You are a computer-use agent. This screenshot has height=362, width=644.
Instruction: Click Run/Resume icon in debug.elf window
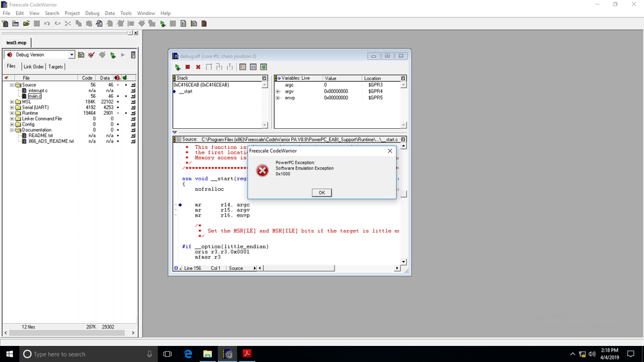click(177, 67)
